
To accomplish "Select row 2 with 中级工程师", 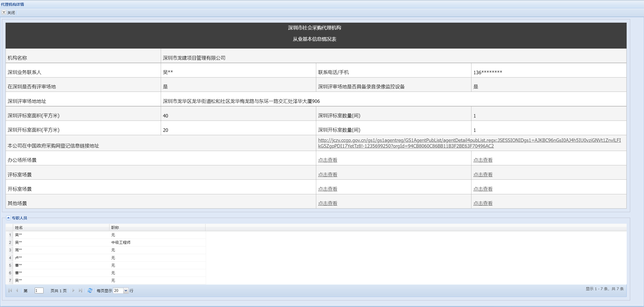I will pos(121,242).
